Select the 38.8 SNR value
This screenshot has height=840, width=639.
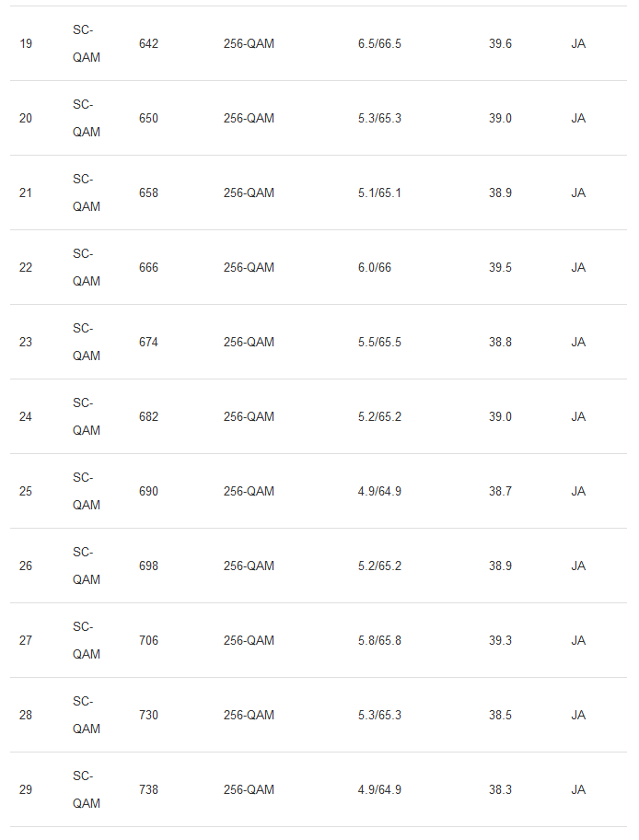coord(500,342)
